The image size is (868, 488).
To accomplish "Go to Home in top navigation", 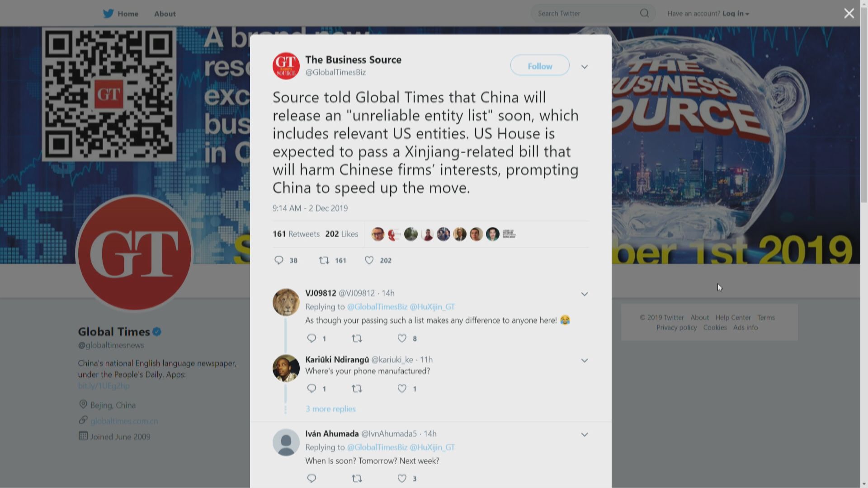I will coord(128,14).
